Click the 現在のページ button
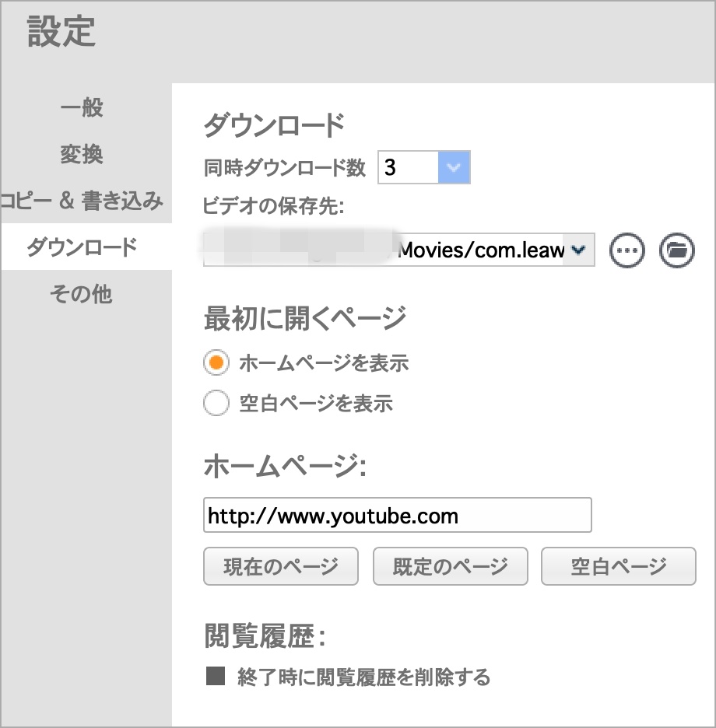The image size is (716, 728). (281, 566)
